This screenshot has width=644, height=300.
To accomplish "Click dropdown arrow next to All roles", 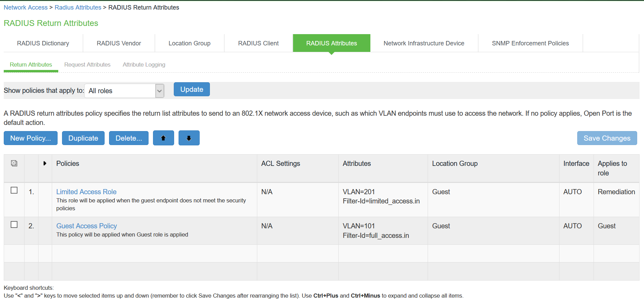I will [159, 91].
